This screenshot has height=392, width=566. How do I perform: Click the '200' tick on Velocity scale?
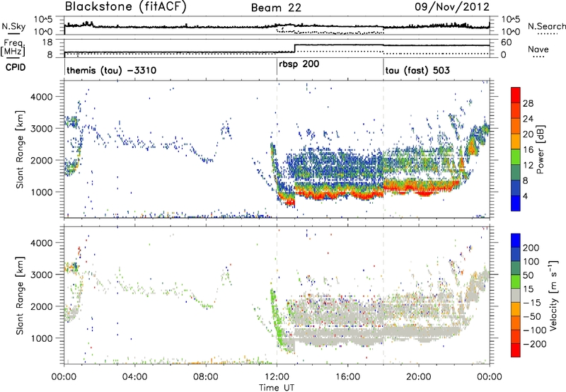(531, 248)
